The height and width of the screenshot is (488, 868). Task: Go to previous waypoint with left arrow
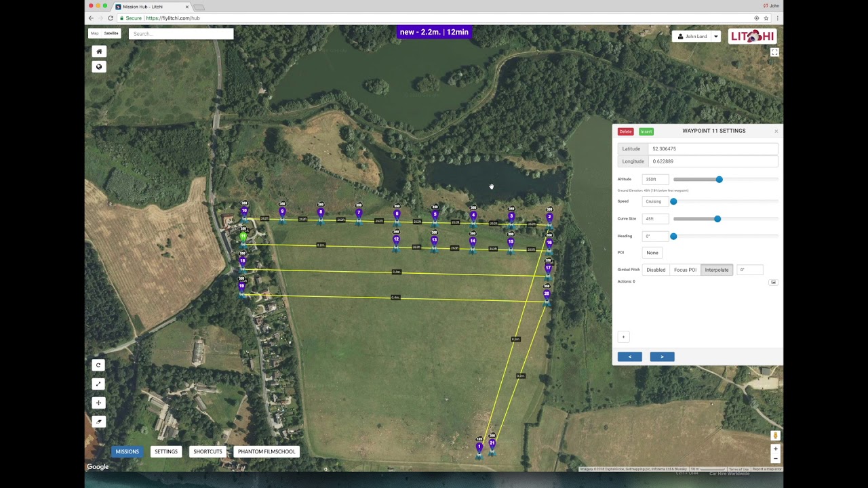[x=630, y=357]
